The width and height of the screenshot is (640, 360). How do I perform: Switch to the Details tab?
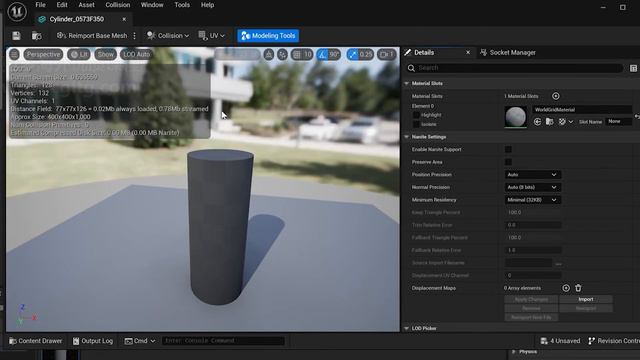pyautogui.click(x=424, y=53)
